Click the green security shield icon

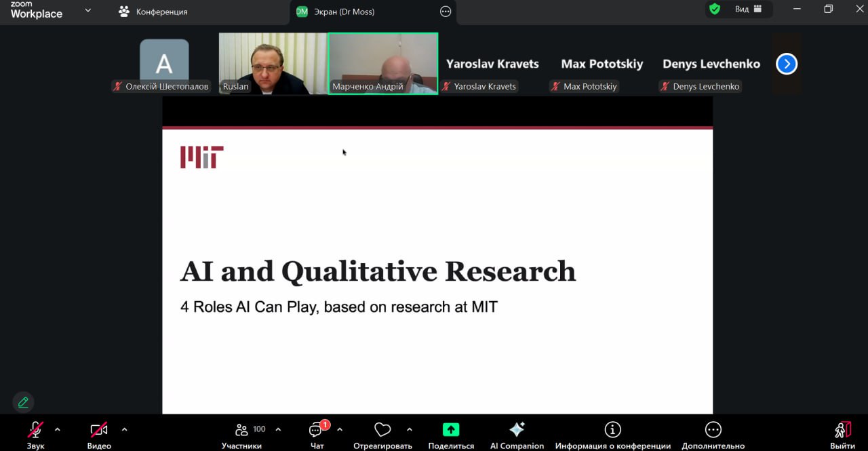714,9
